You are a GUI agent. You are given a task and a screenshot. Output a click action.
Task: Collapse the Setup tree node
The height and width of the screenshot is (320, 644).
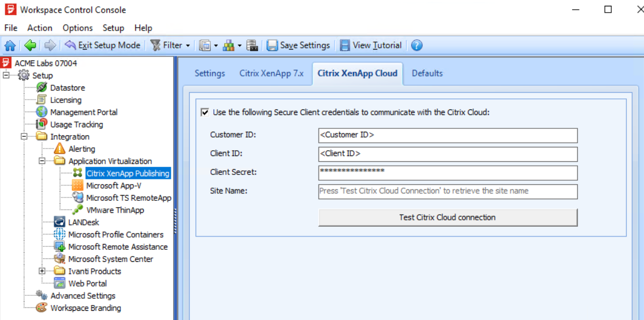[6, 75]
